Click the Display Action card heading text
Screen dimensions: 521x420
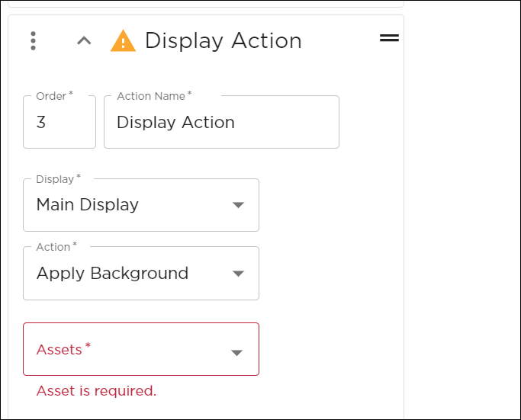(x=224, y=41)
